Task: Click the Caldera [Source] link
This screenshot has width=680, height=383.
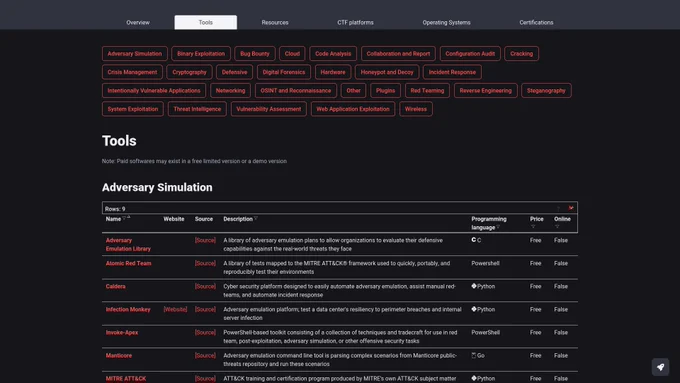Action: point(205,286)
